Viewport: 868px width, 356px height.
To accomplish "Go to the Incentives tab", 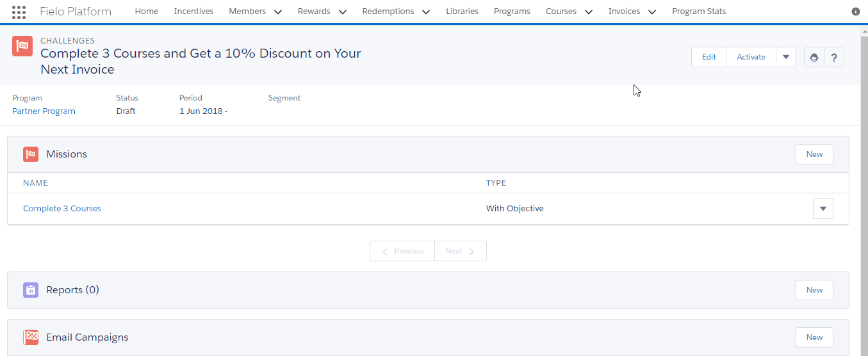I will point(193,12).
